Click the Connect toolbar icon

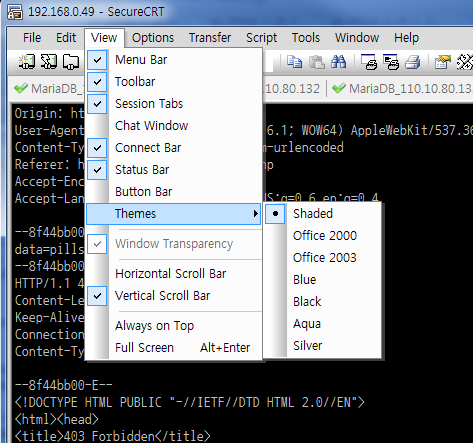point(27,62)
